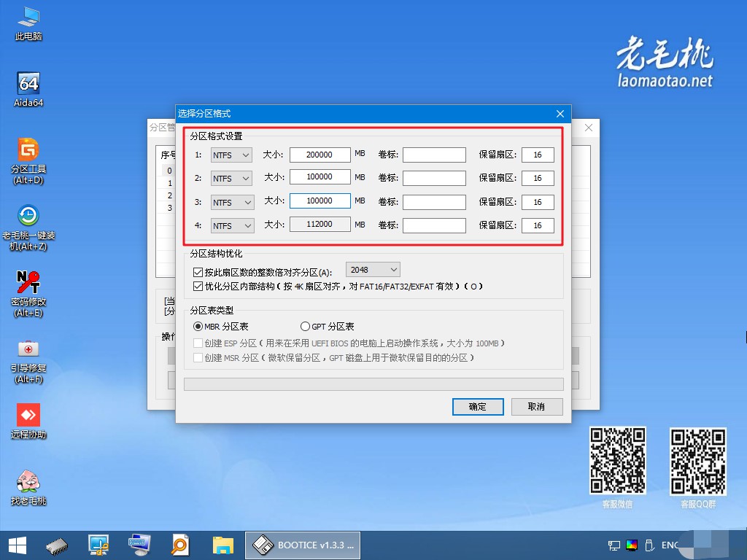747x560 pixels.
Task: Open the magnifier search taskbar icon
Action: 181,545
